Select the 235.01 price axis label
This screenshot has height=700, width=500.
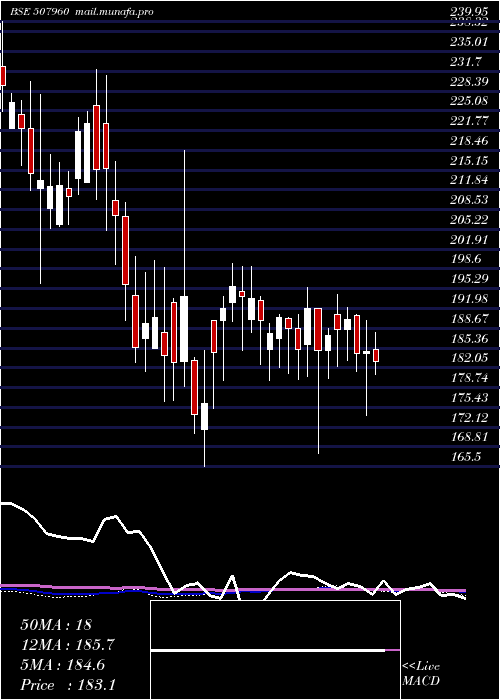click(x=468, y=42)
